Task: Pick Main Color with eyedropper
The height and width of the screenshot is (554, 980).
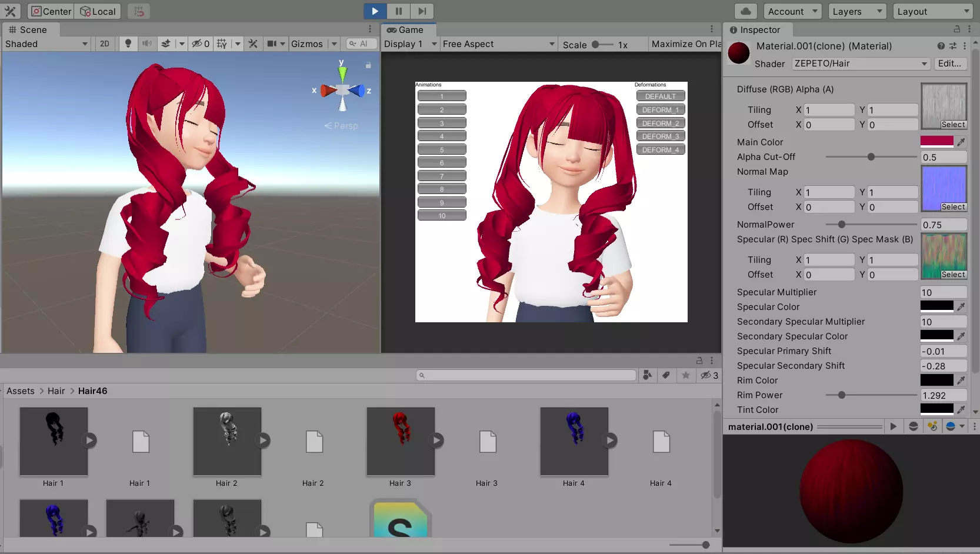Action: tap(961, 142)
